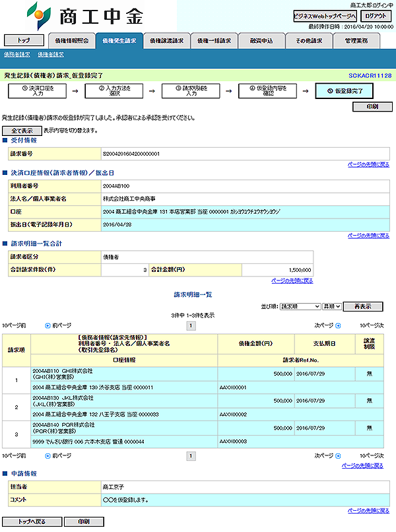Click ページの先頭に戻る below 請求明細一覧 table
This screenshot has width=396, height=532.
tap(362, 465)
